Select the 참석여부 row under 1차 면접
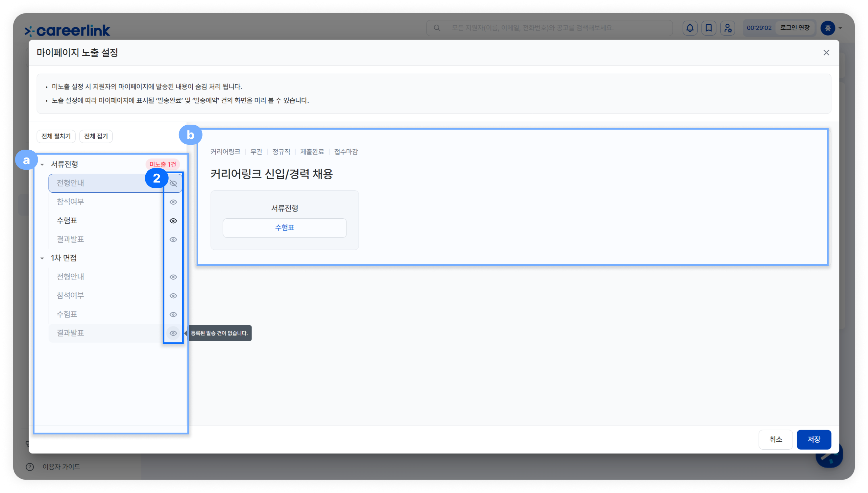Viewport: 868px width, 493px height. (115, 296)
